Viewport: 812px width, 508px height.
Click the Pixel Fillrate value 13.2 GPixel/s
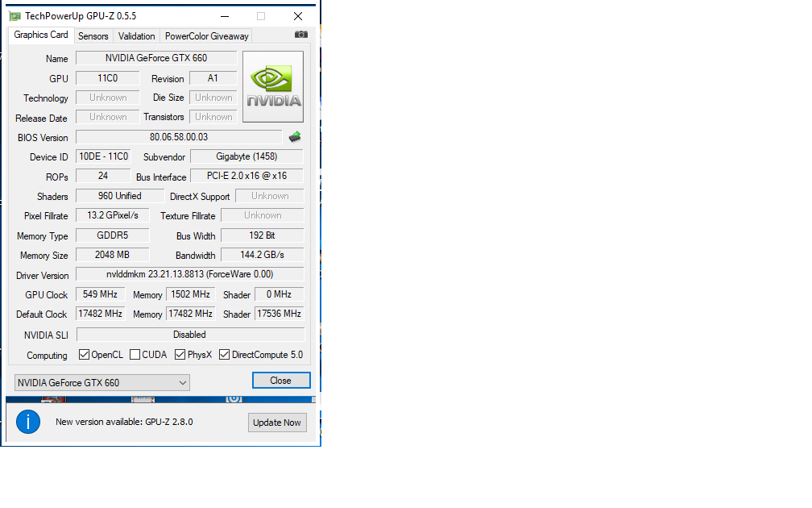(113, 215)
